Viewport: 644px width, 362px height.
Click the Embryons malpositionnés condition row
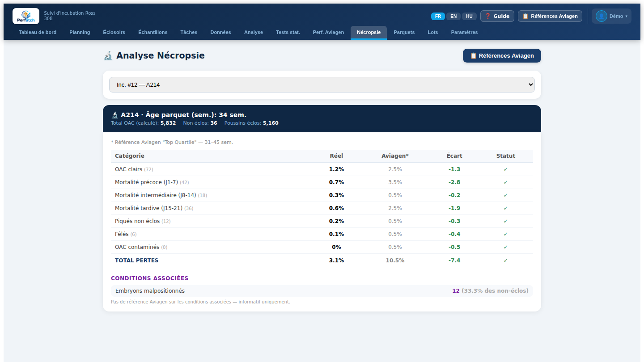click(x=322, y=291)
